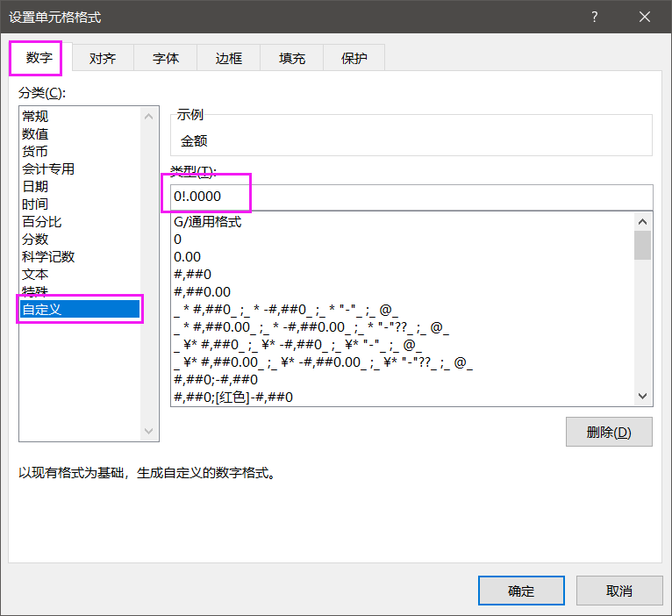Choose the 分数 category
Screen dimensions: 672x616
[80, 240]
